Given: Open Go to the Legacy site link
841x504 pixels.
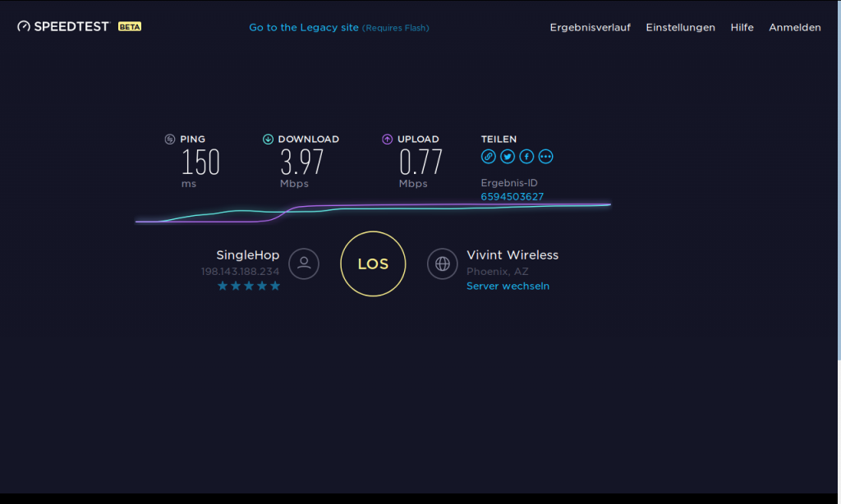Looking at the screenshot, I should click(x=339, y=27).
